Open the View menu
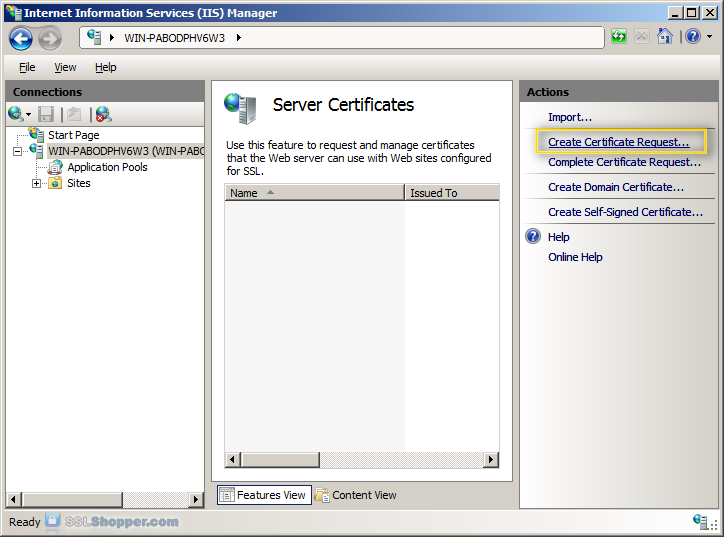724x537 pixels. click(x=65, y=67)
